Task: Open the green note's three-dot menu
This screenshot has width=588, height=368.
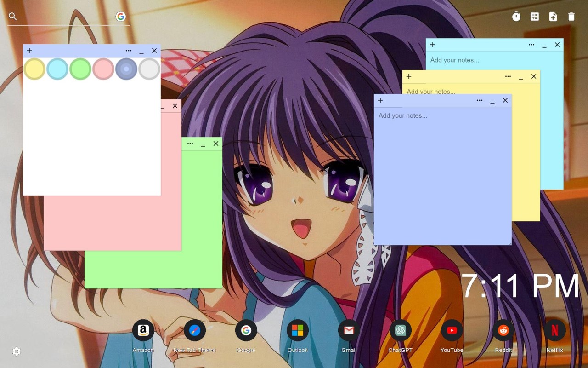Action: [190, 144]
